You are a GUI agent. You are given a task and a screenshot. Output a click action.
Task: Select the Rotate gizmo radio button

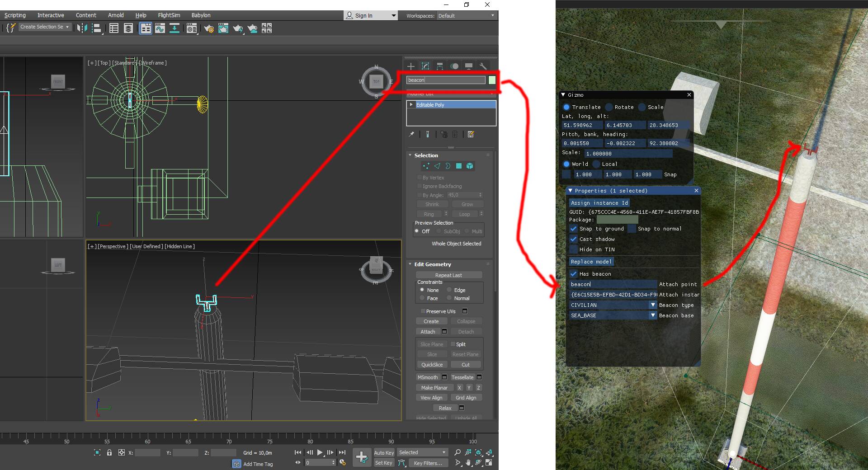[x=609, y=107]
